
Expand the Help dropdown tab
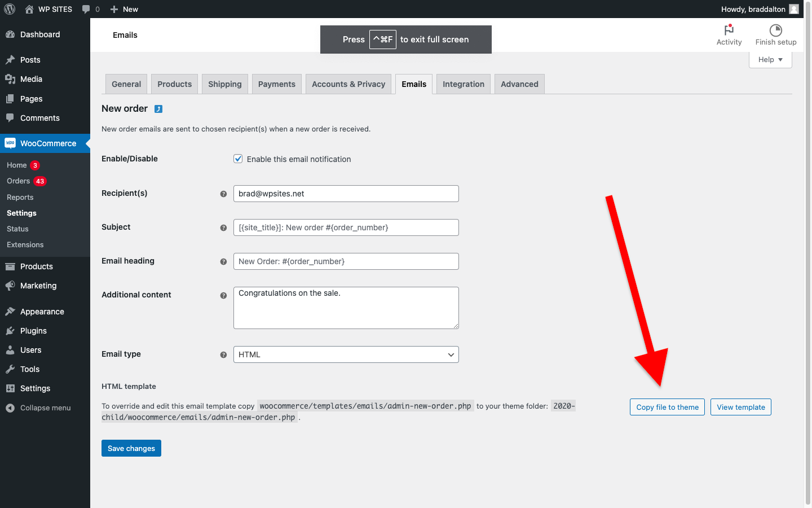(x=770, y=60)
